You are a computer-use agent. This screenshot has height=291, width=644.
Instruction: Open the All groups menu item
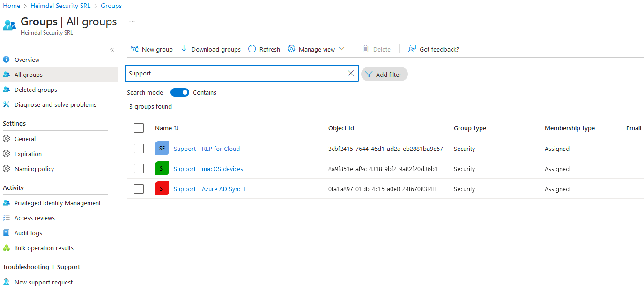click(59, 75)
